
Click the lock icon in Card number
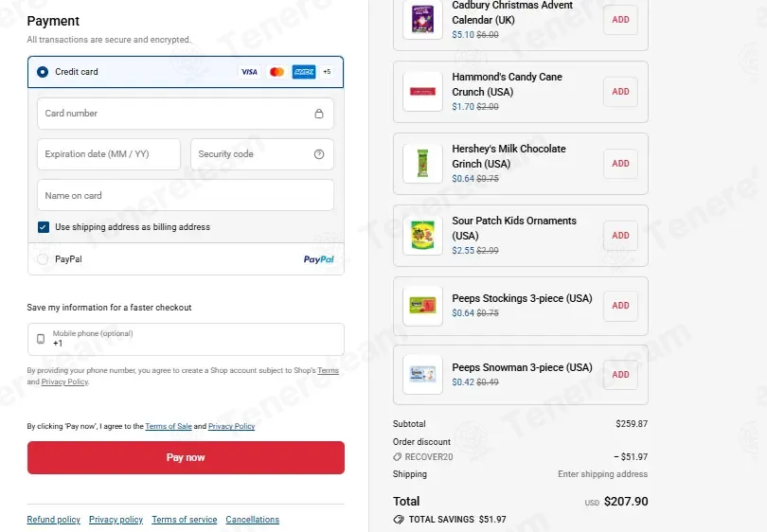[319, 114]
